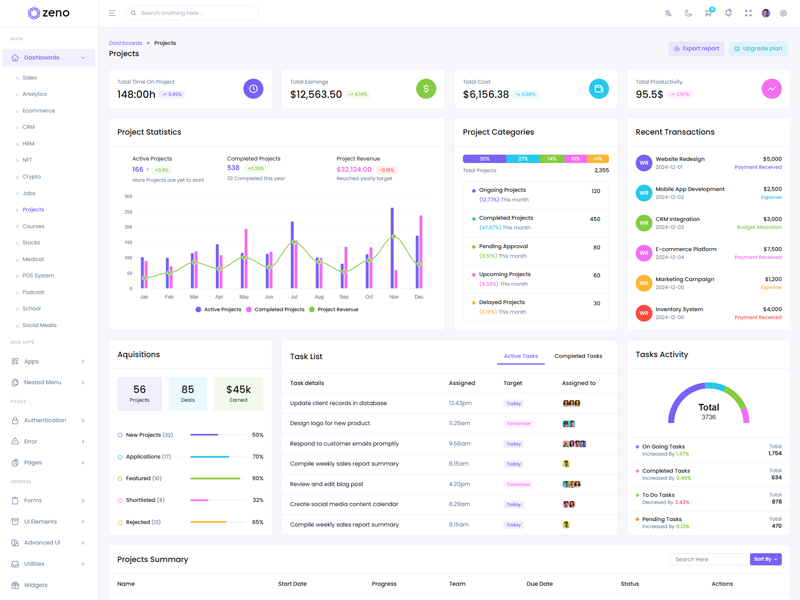This screenshot has height=600, width=800.
Task: Focus the Search anything here field
Action: (195, 13)
